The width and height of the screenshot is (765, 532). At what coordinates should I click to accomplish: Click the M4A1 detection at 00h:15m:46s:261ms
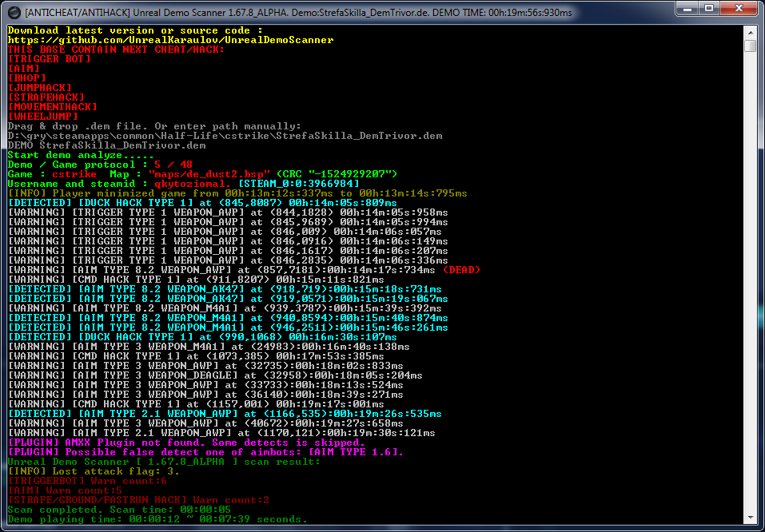coord(228,328)
